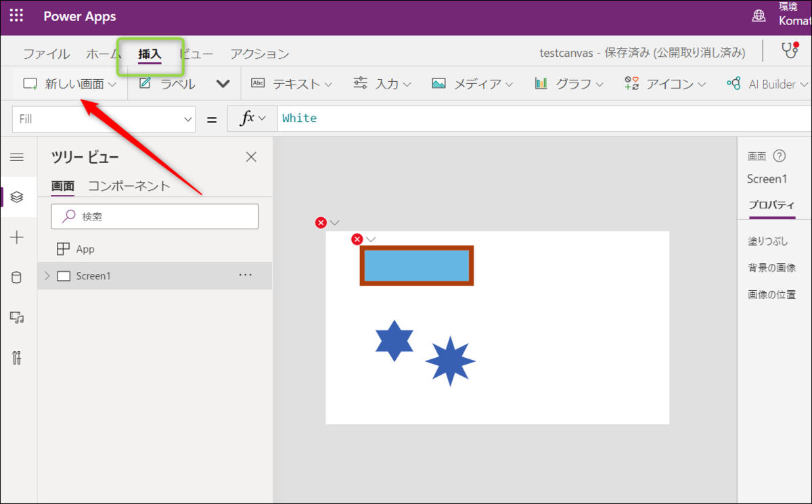Select the eight-pointed star shape

tap(451, 361)
